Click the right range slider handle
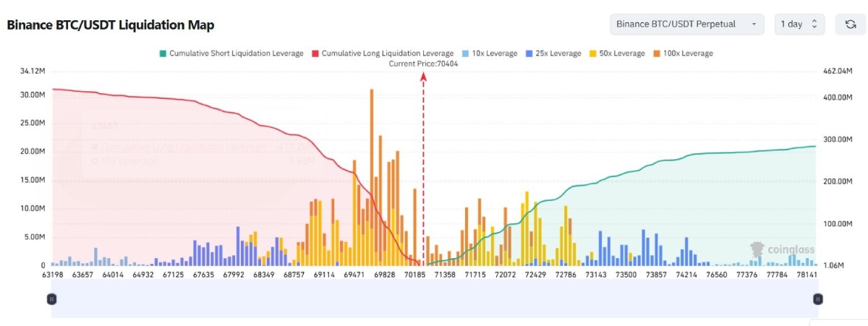The image size is (868, 326). click(x=817, y=298)
